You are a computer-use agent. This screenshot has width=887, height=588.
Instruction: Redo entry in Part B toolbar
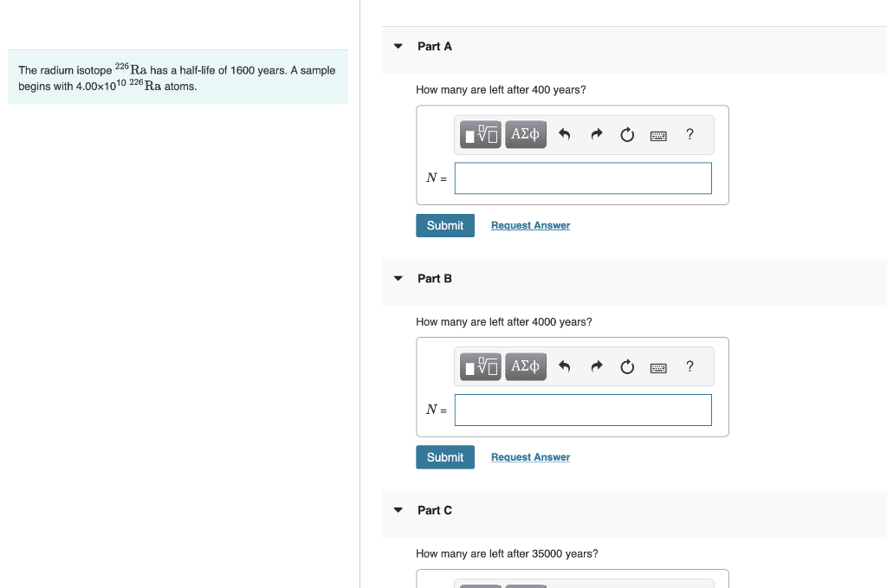pos(596,366)
